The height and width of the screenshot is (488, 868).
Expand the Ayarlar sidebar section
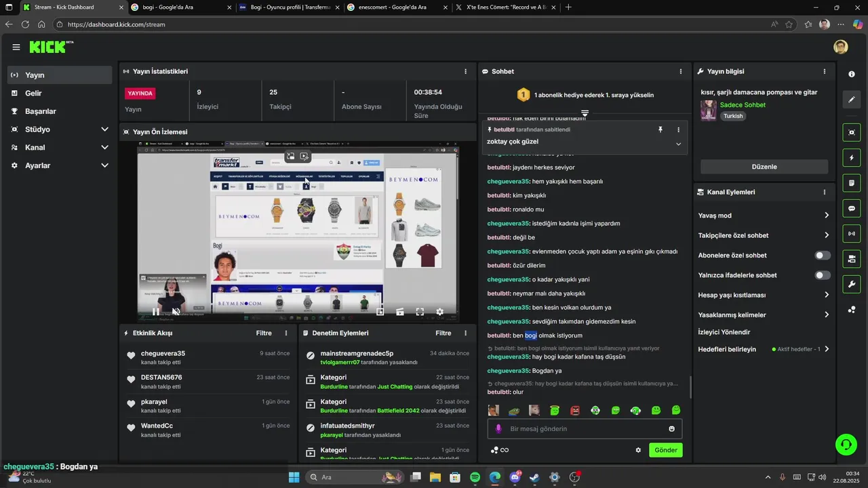104,165
